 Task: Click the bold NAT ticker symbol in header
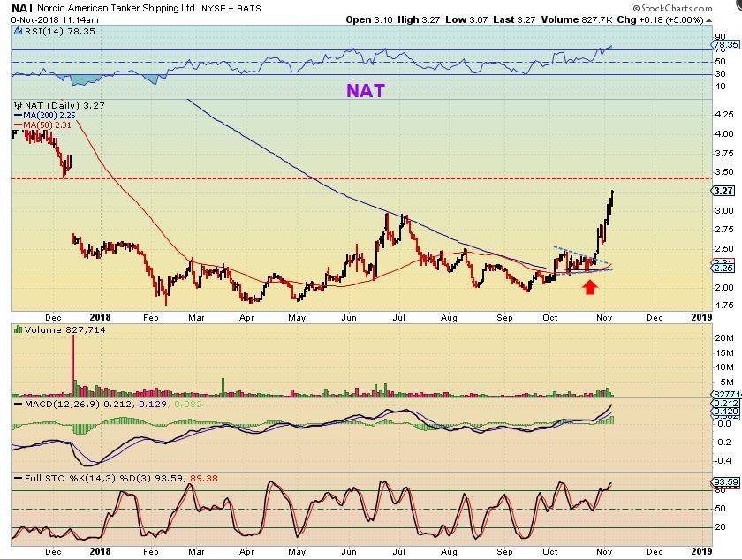pos(22,8)
